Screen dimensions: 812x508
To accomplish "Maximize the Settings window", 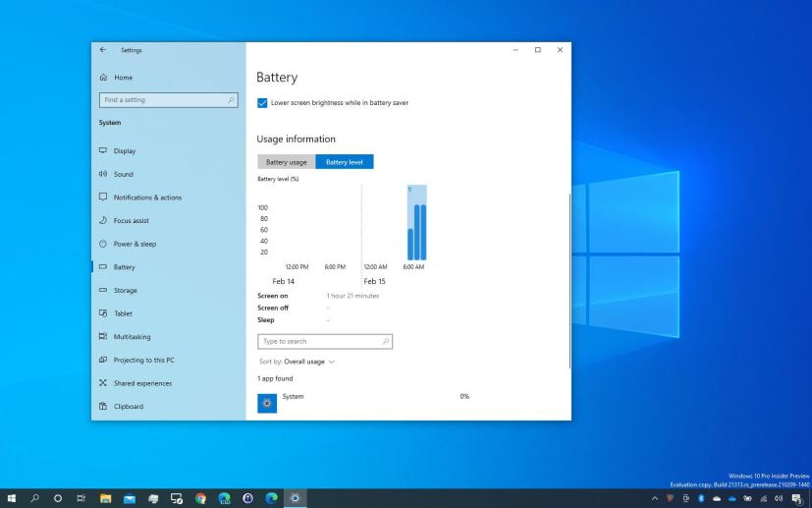I will (537, 50).
